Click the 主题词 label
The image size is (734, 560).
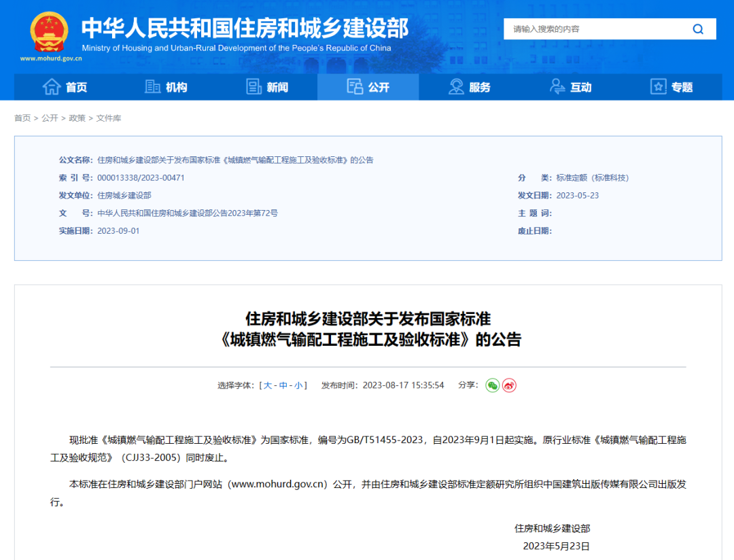click(x=535, y=213)
